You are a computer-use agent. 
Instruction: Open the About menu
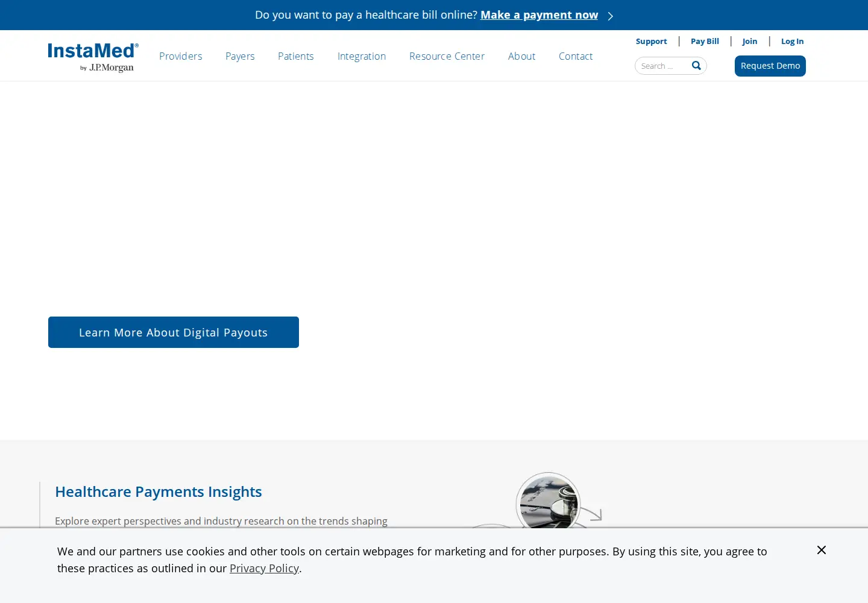click(522, 56)
